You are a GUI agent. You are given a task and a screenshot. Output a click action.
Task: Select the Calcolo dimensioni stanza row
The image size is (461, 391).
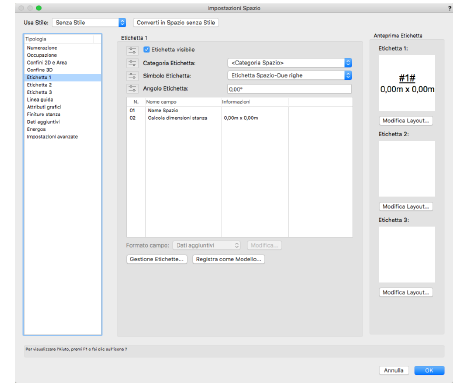coord(239,118)
